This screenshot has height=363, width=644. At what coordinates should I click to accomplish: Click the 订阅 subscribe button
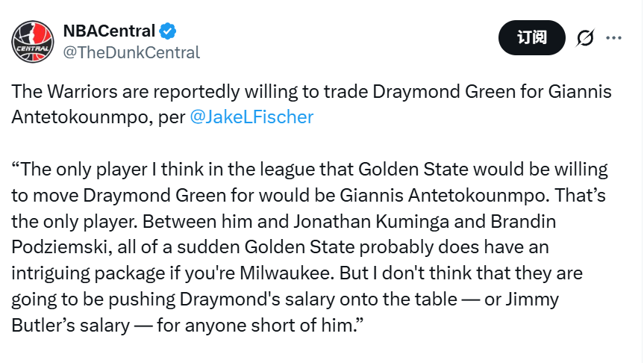point(532,37)
